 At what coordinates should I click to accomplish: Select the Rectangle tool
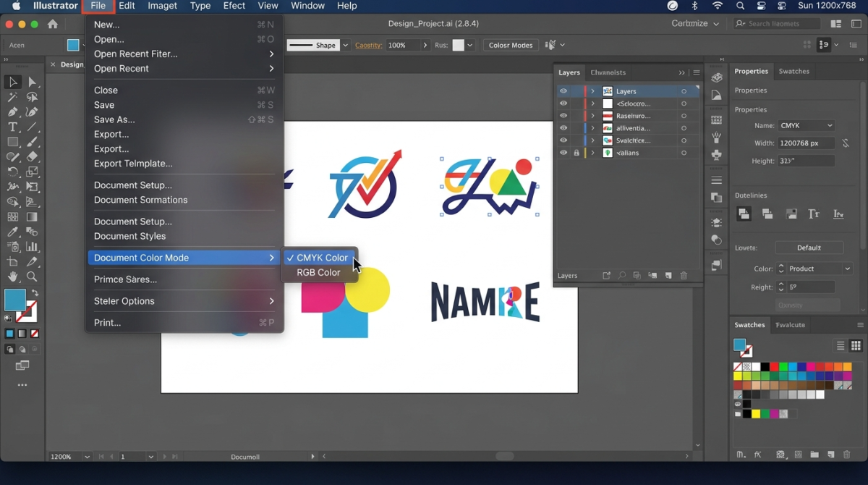12,142
